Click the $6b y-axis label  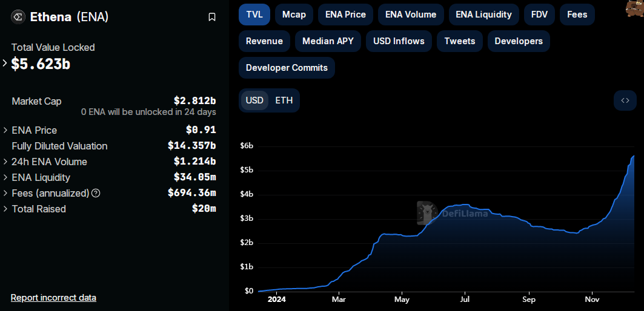tap(247, 146)
